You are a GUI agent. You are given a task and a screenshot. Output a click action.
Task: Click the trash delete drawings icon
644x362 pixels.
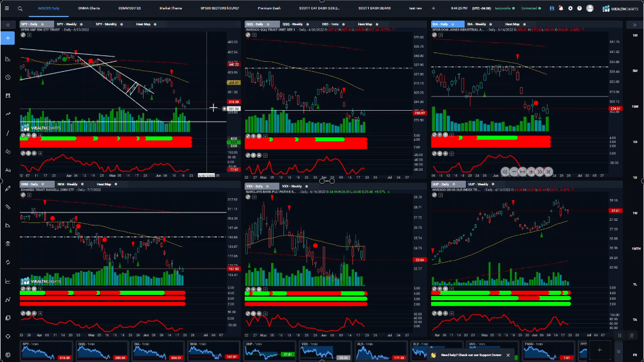click(8, 244)
